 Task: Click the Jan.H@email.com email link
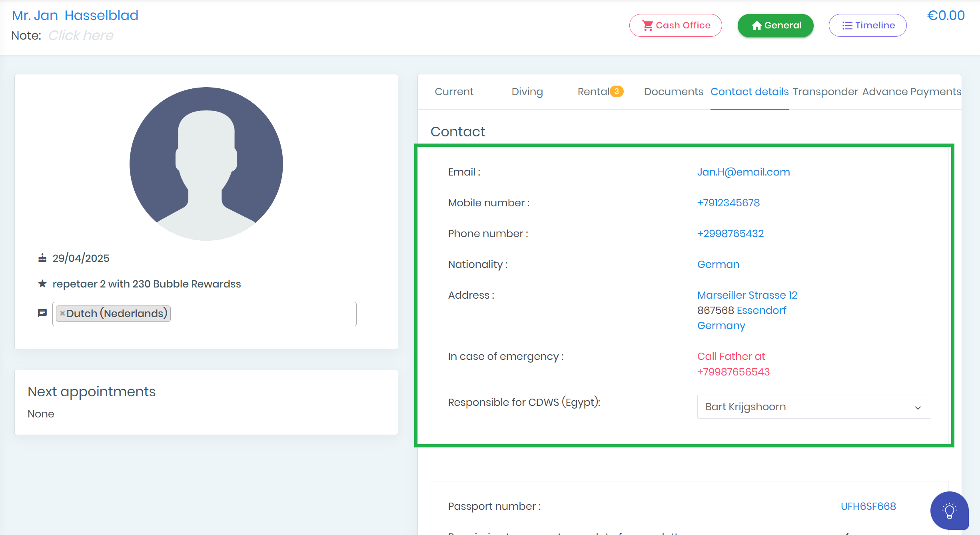tap(743, 172)
